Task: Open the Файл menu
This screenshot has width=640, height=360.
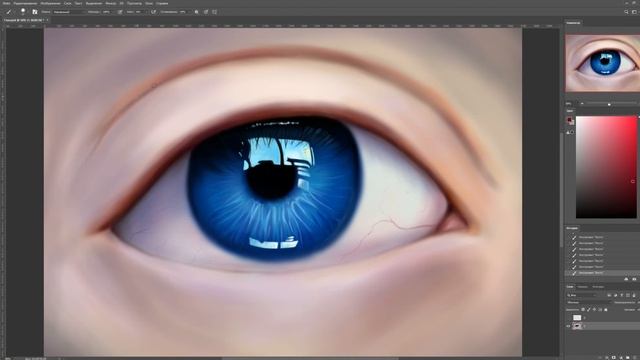Action: click(x=7, y=3)
